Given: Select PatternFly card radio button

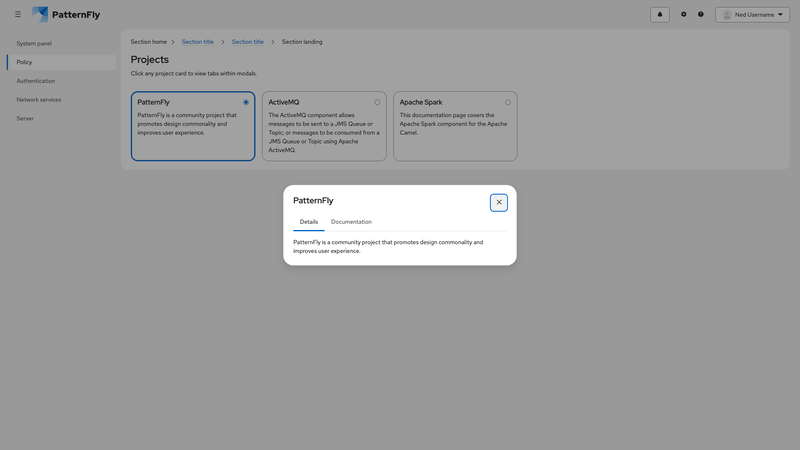Looking at the screenshot, I should tap(246, 102).
